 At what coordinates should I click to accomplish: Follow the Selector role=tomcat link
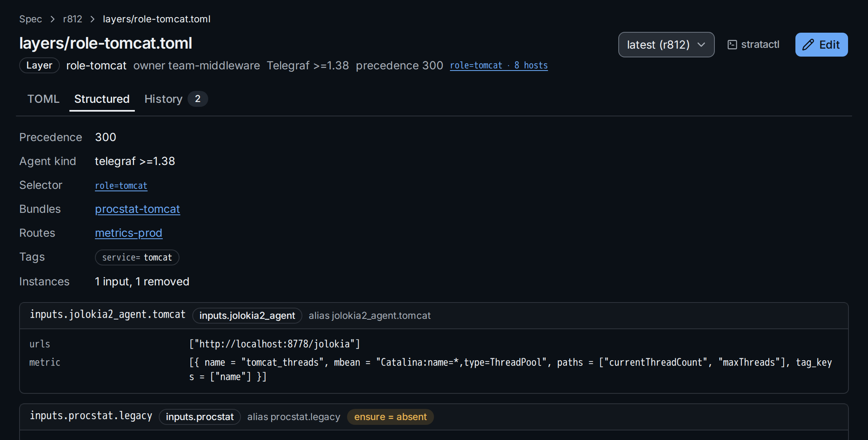pos(121,186)
